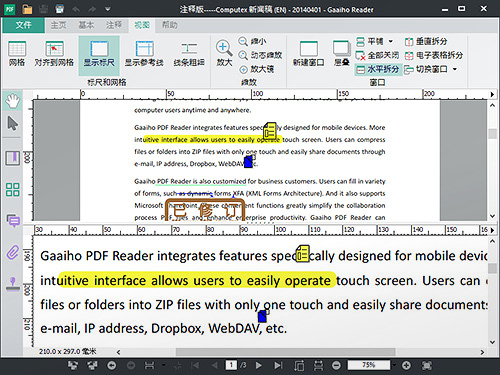This screenshot has width=500, height=375.
Task: Click the undo arrow in quick access bar
Action: [76, 9]
